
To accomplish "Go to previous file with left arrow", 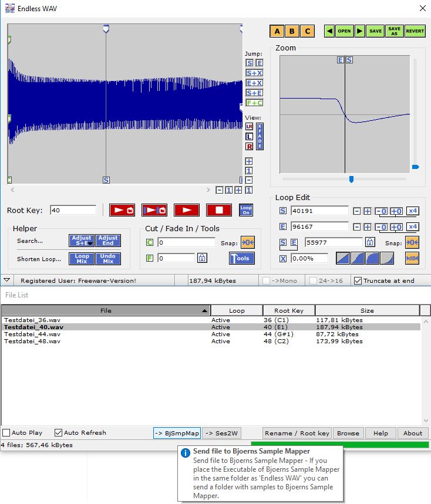I will tap(329, 31).
